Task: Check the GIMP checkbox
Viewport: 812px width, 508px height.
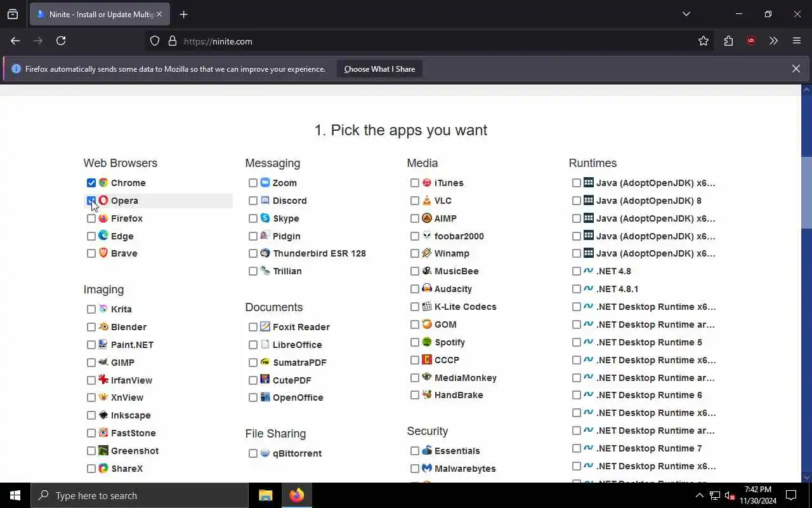Action: (91, 363)
